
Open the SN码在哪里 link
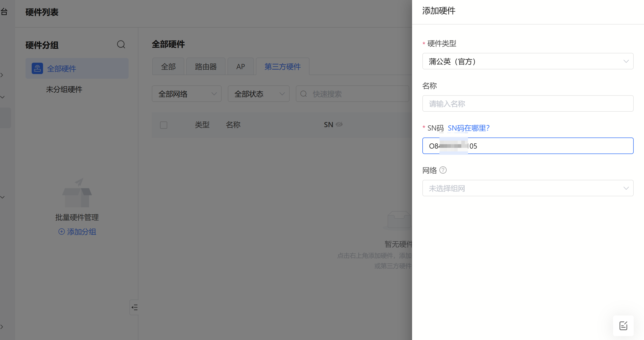(x=469, y=128)
